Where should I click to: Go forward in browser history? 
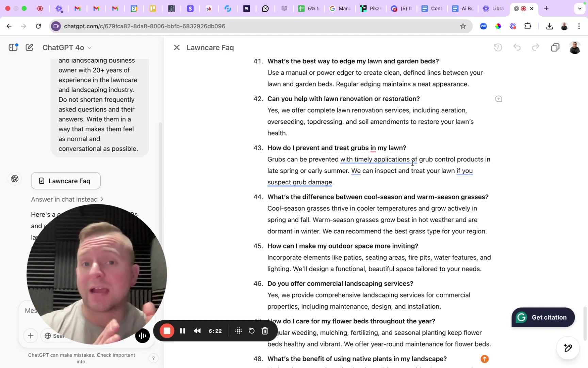coord(23,26)
